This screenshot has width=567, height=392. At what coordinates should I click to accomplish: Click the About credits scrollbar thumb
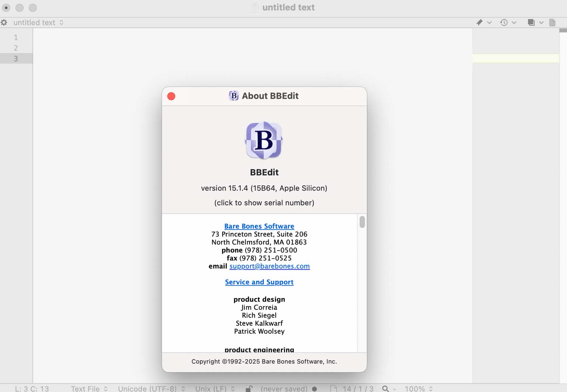pyautogui.click(x=362, y=222)
